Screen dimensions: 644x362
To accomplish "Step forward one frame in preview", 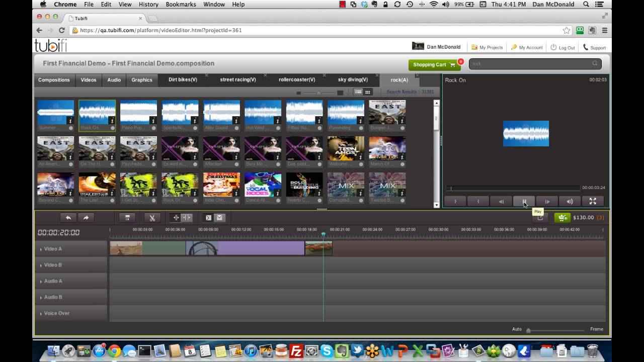I will 547,201.
